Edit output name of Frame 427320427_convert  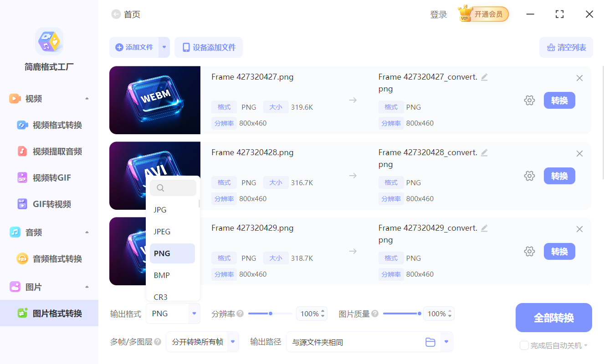pyautogui.click(x=484, y=77)
